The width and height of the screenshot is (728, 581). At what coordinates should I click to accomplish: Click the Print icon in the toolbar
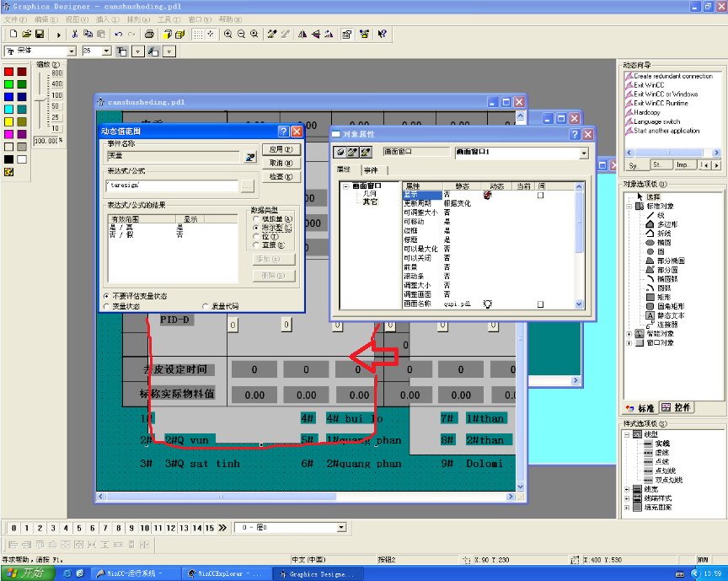click(148, 35)
